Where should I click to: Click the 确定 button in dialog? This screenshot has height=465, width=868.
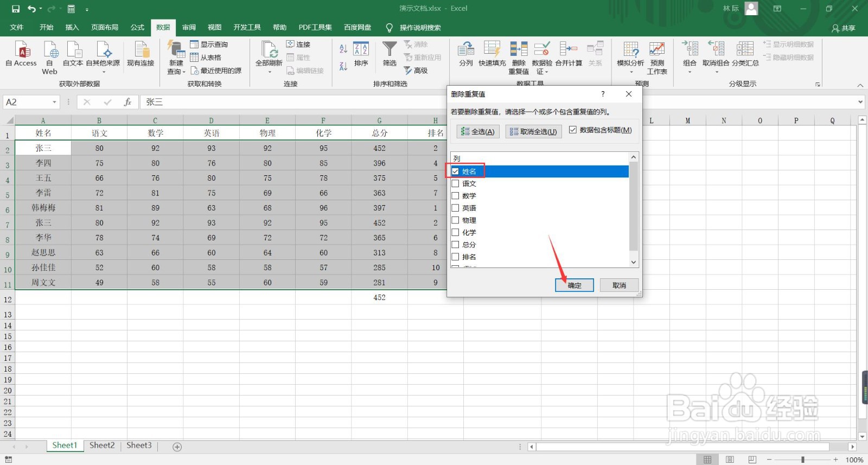(x=575, y=285)
